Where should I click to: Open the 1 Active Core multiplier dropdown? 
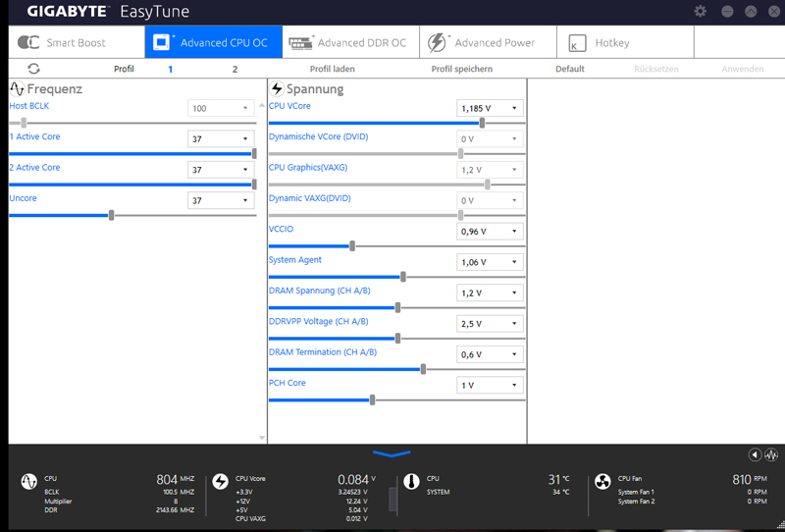221,138
